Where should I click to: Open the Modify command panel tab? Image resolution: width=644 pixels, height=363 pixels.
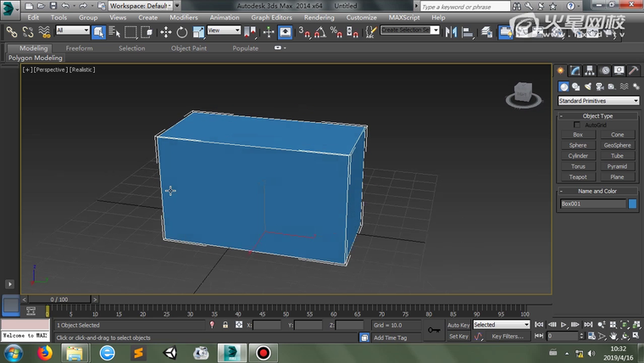click(575, 70)
